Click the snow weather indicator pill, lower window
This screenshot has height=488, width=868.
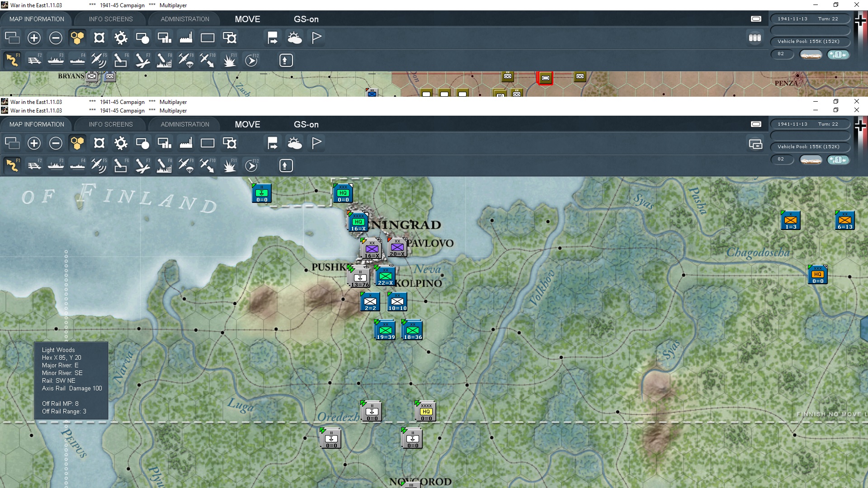(811, 160)
